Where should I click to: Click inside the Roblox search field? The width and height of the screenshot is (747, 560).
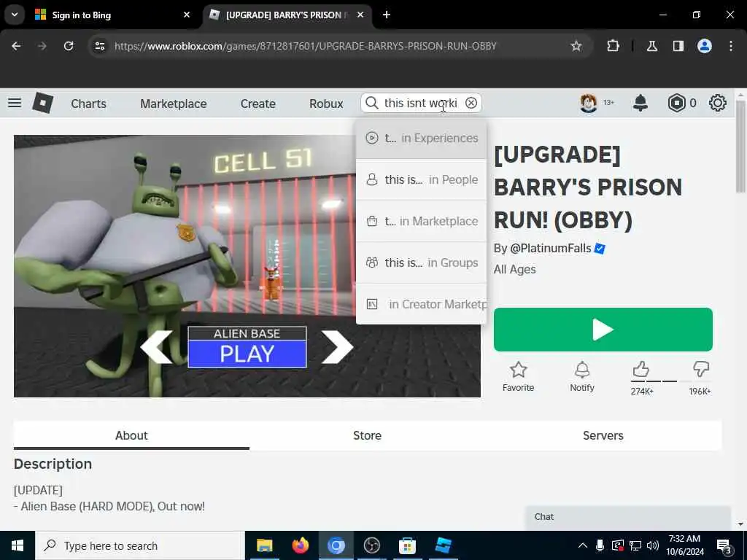421,103
